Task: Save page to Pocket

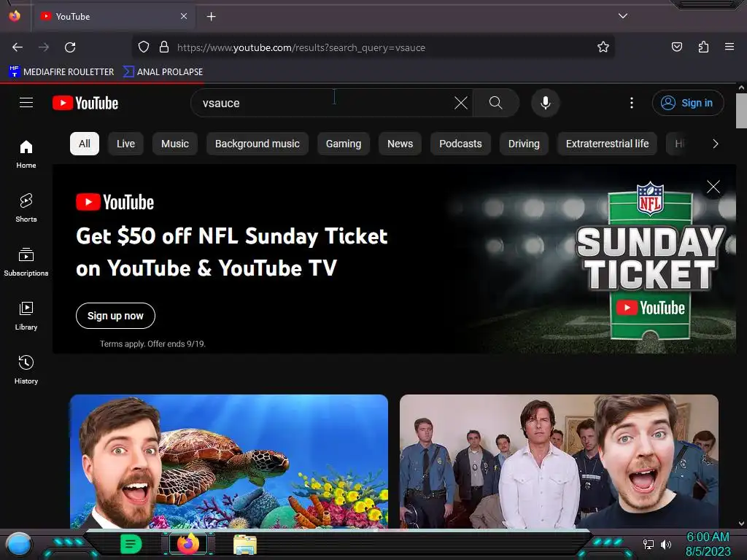Action: click(x=676, y=47)
